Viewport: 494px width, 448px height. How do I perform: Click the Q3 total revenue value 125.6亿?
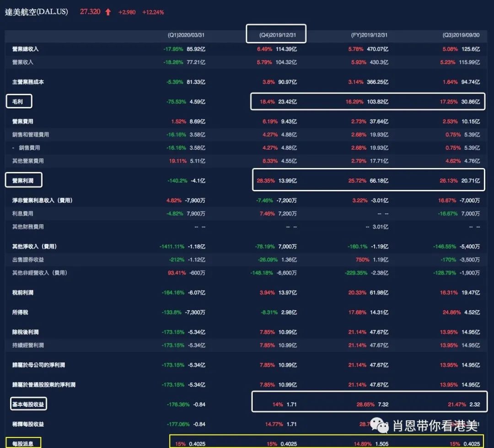click(x=471, y=49)
